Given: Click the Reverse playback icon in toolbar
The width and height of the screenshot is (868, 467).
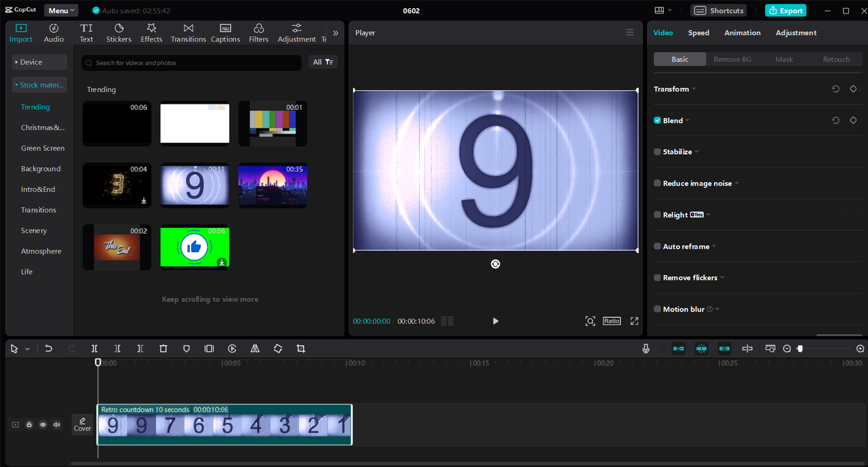Looking at the screenshot, I should 232,348.
